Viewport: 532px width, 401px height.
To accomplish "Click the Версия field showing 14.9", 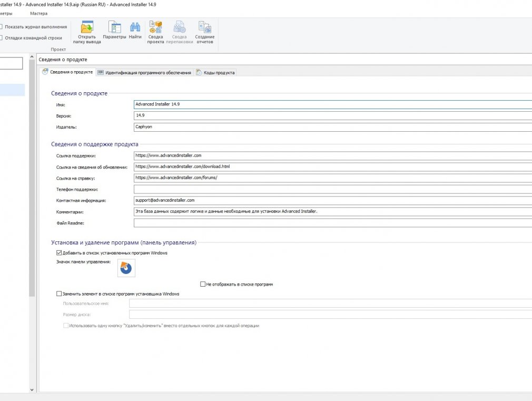I will (x=333, y=115).
